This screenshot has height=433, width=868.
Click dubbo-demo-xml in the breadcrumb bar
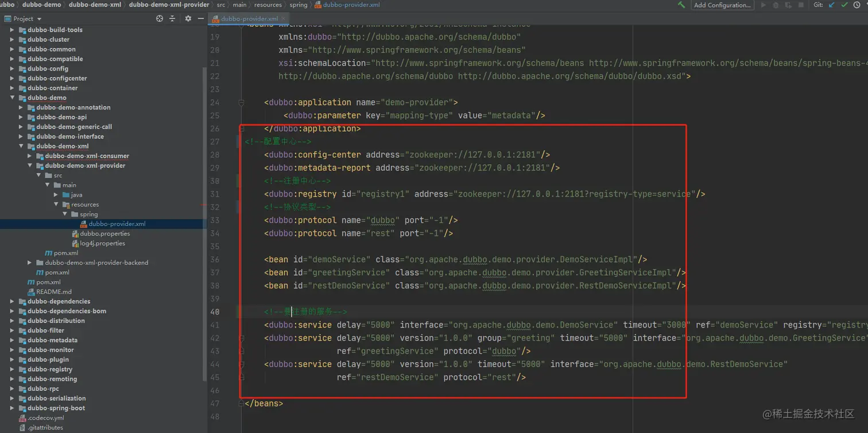pos(95,5)
